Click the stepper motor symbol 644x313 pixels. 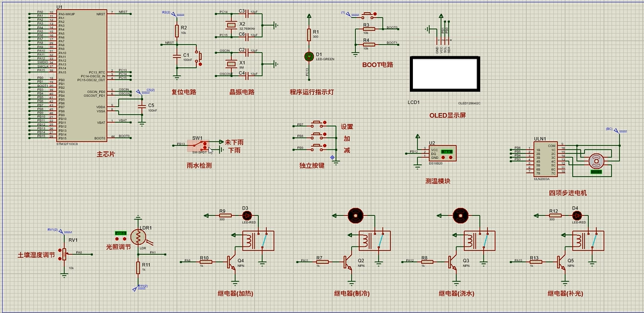pyautogui.click(x=595, y=162)
